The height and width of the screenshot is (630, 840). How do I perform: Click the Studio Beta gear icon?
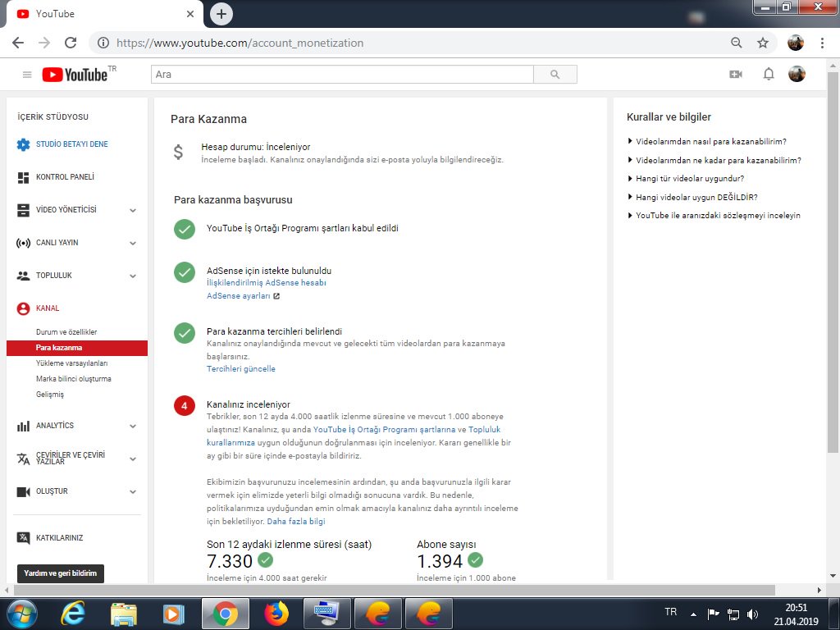pyautogui.click(x=23, y=144)
